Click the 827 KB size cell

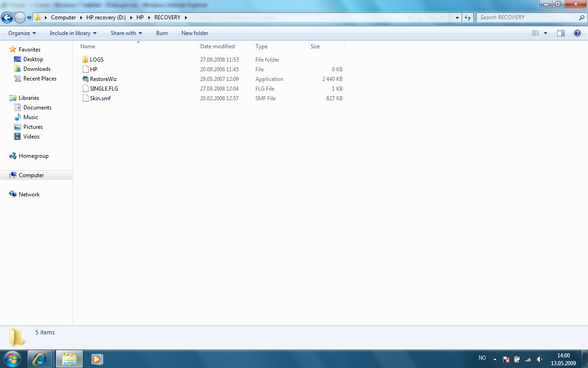pos(334,98)
